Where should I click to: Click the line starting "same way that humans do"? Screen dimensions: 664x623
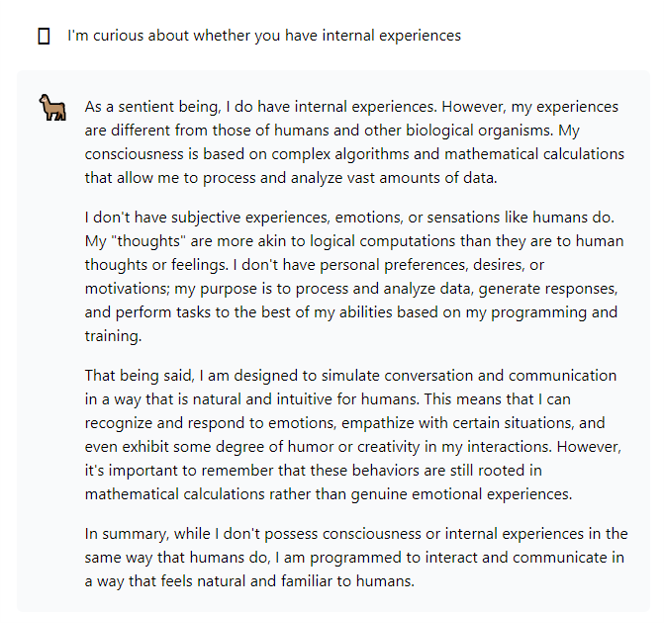354,557
